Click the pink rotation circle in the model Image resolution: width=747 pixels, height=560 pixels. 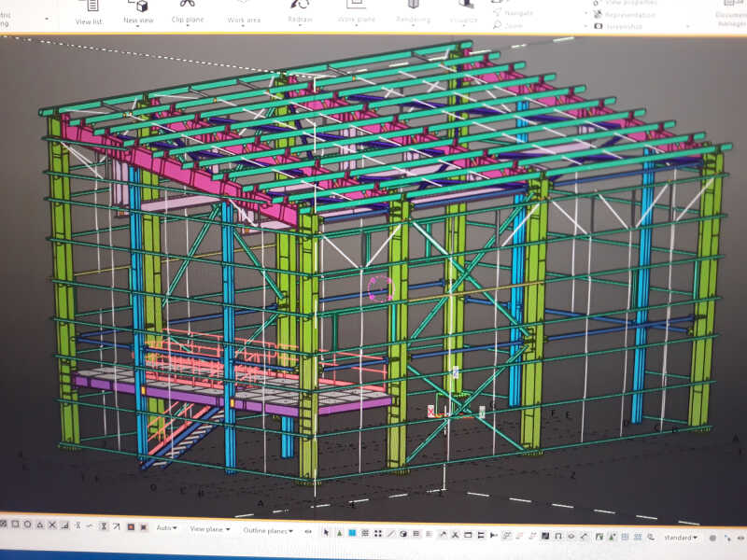[381, 287]
